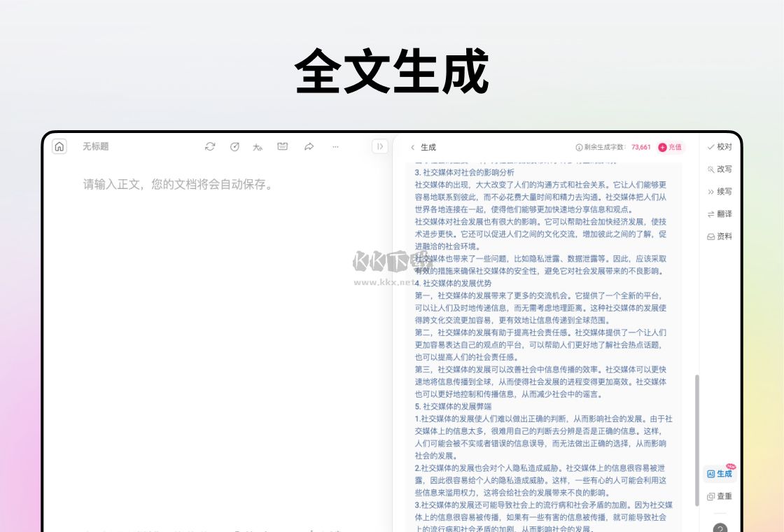Click the word-count icon in the toolbar

(258, 147)
